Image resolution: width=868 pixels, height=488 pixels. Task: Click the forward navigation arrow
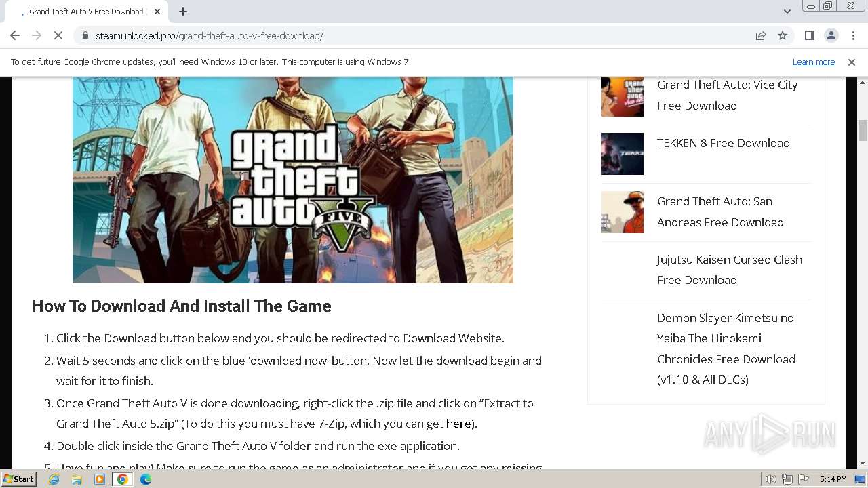(37, 35)
